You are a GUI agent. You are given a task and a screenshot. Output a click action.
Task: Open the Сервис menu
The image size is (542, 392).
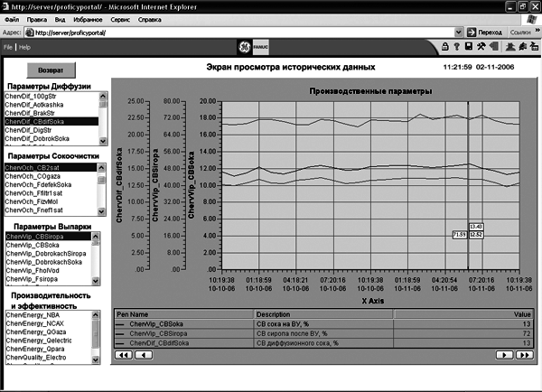click(x=120, y=20)
